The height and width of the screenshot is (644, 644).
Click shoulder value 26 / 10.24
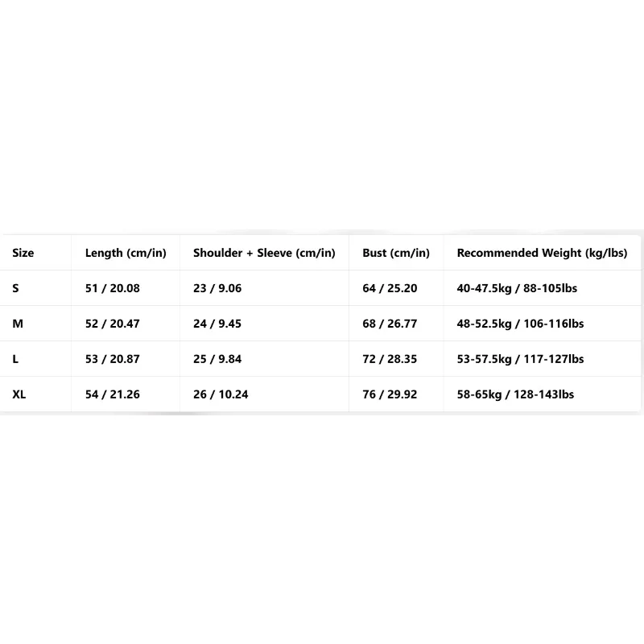pos(221,394)
